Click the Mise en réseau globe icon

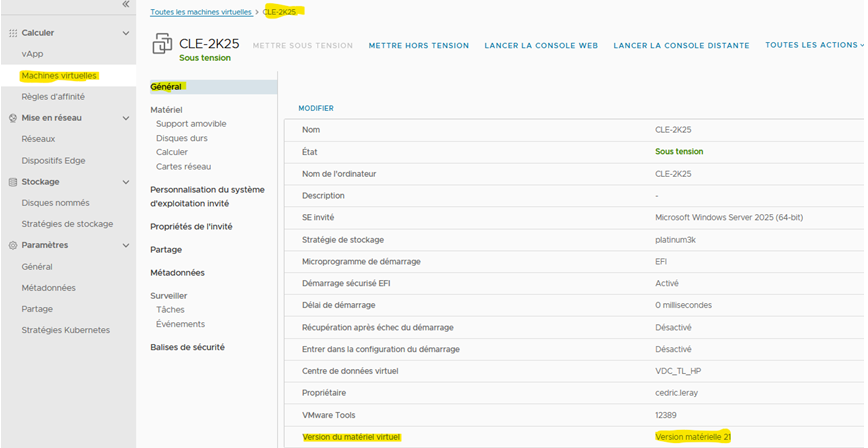(x=13, y=118)
